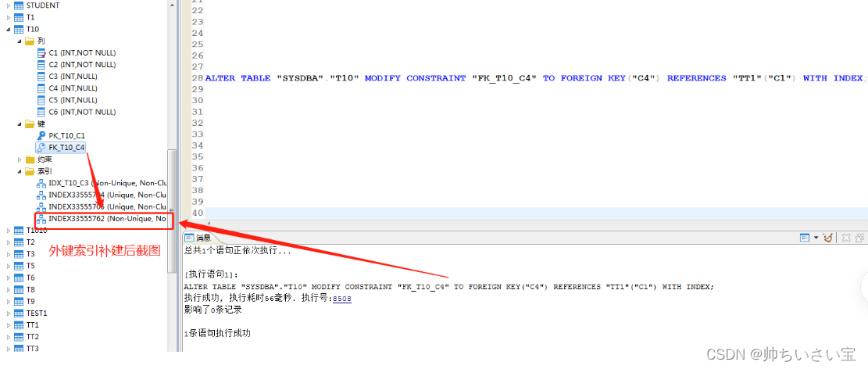Click the TT1 table icon
868x369 pixels.
tap(18, 324)
